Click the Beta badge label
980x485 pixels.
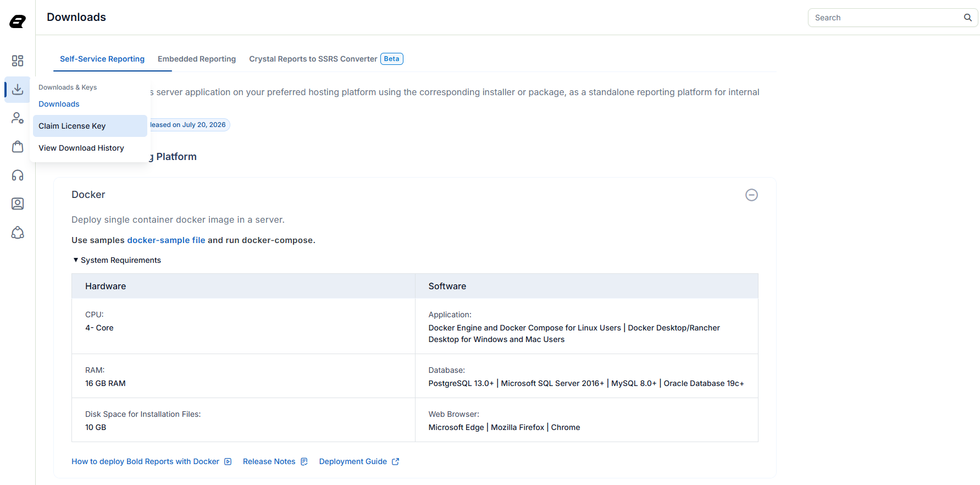pyautogui.click(x=392, y=59)
